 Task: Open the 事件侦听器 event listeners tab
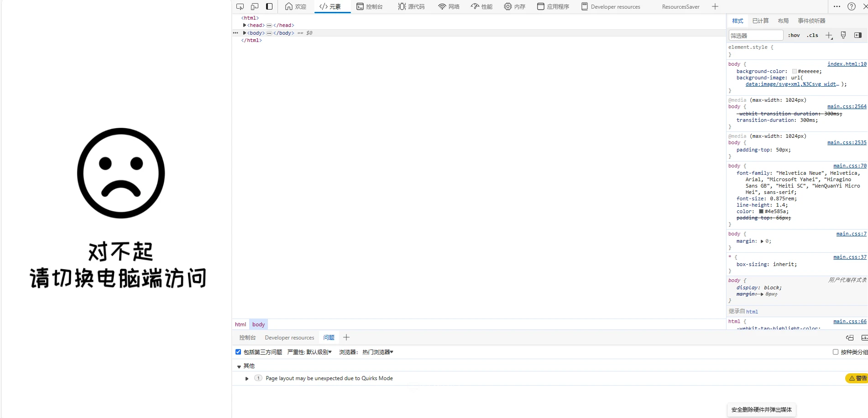[x=811, y=21]
